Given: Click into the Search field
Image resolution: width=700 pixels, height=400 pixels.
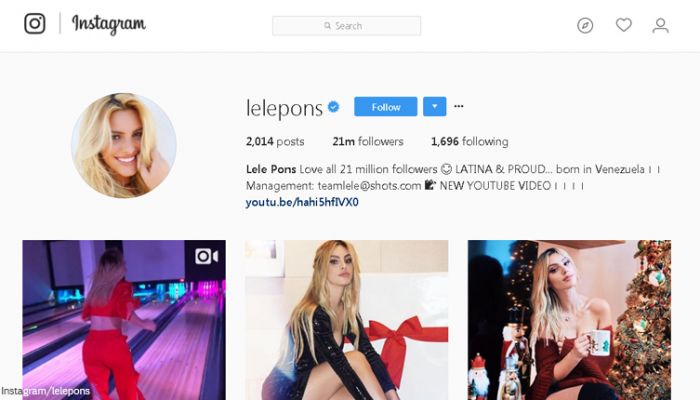Looking at the screenshot, I should coord(346,26).
